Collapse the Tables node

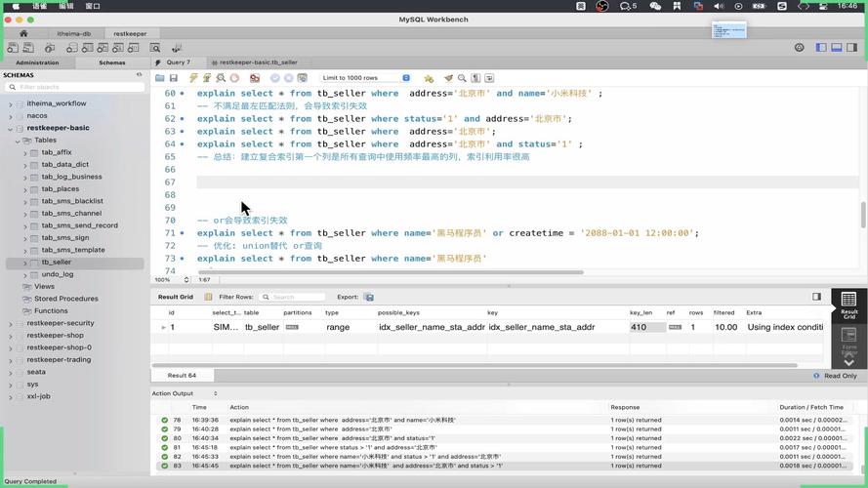tap(18, 141)
